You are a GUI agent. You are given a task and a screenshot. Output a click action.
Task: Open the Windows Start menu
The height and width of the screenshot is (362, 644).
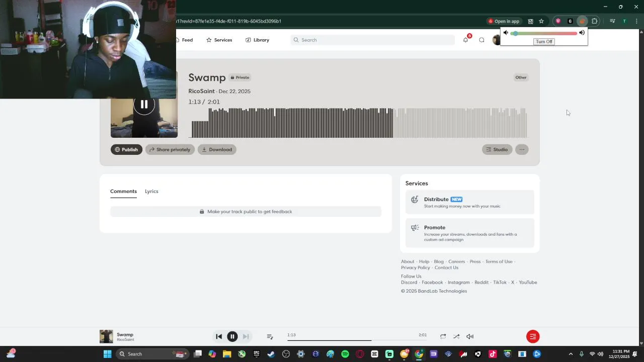107,354
